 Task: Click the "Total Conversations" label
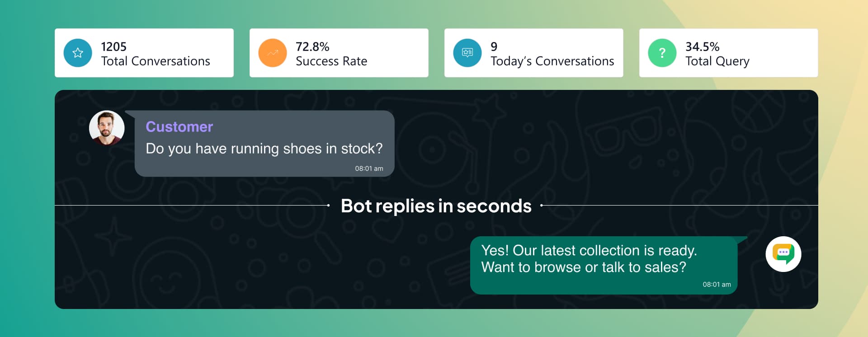click(156, 61)
